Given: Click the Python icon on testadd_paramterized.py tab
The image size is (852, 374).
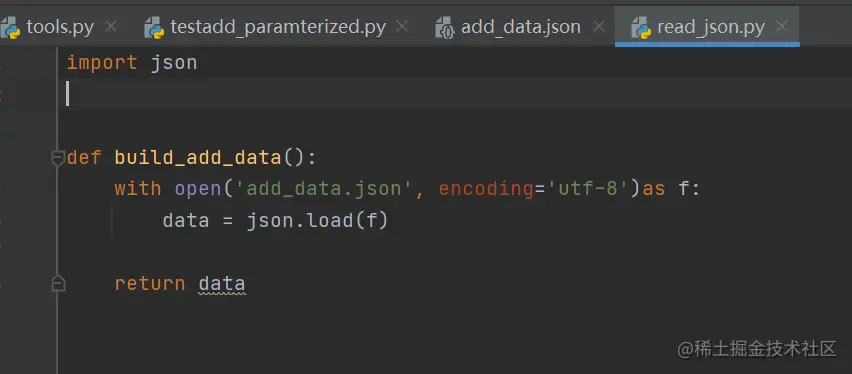Looking at the screenshot, I should click(154, 27).
